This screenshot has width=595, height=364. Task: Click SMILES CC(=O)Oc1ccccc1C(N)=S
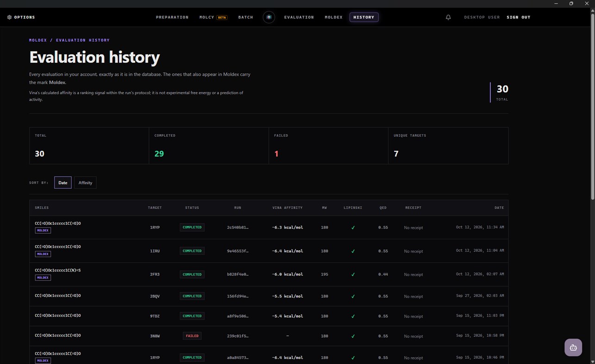point(58,270)
